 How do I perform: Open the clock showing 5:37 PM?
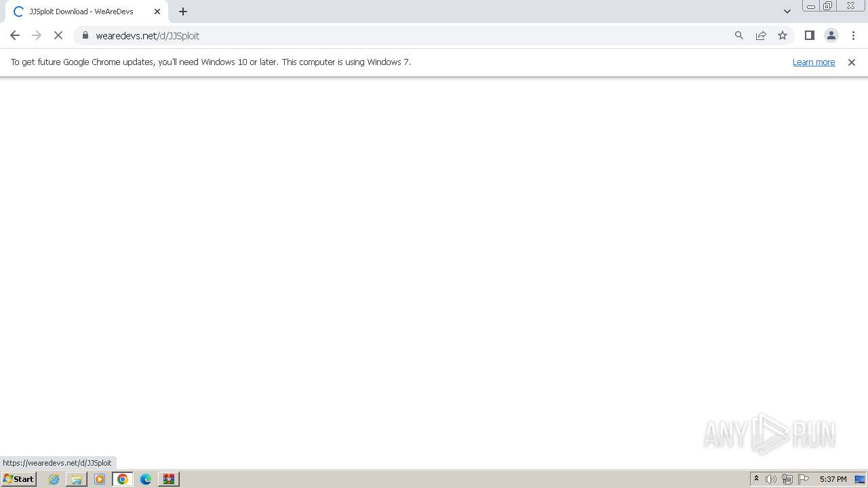pos(833,479)
